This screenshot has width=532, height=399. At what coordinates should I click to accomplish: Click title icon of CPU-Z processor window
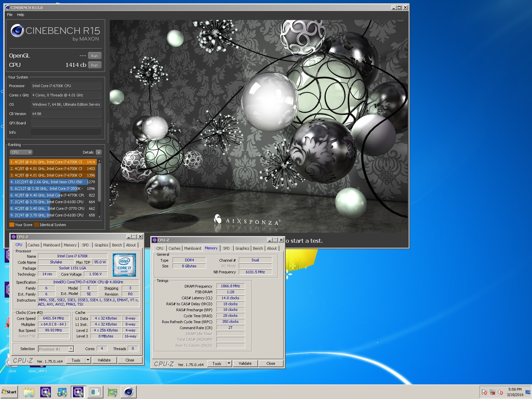(x=14, y=237)
